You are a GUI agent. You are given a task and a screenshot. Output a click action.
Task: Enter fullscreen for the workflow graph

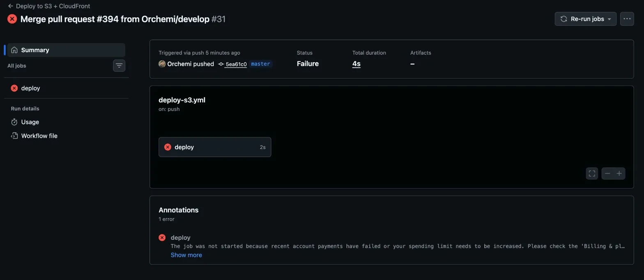pos(592,173)
